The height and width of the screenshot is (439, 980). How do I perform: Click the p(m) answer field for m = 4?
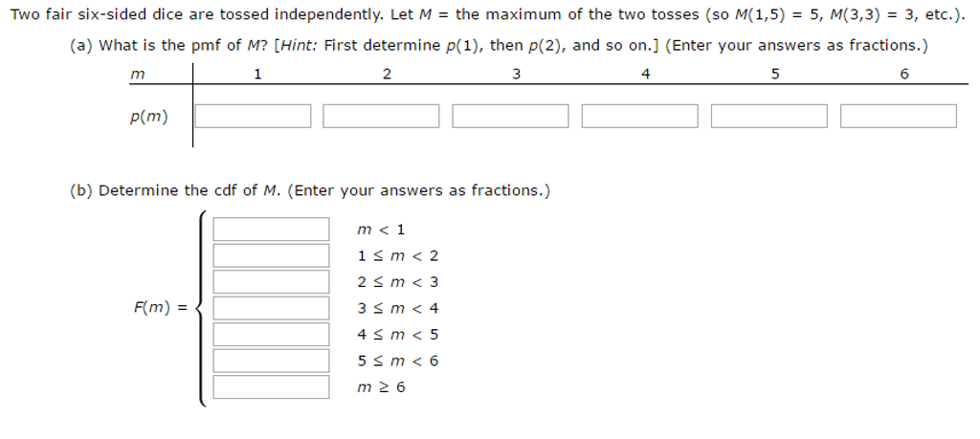tap(639, 117)
